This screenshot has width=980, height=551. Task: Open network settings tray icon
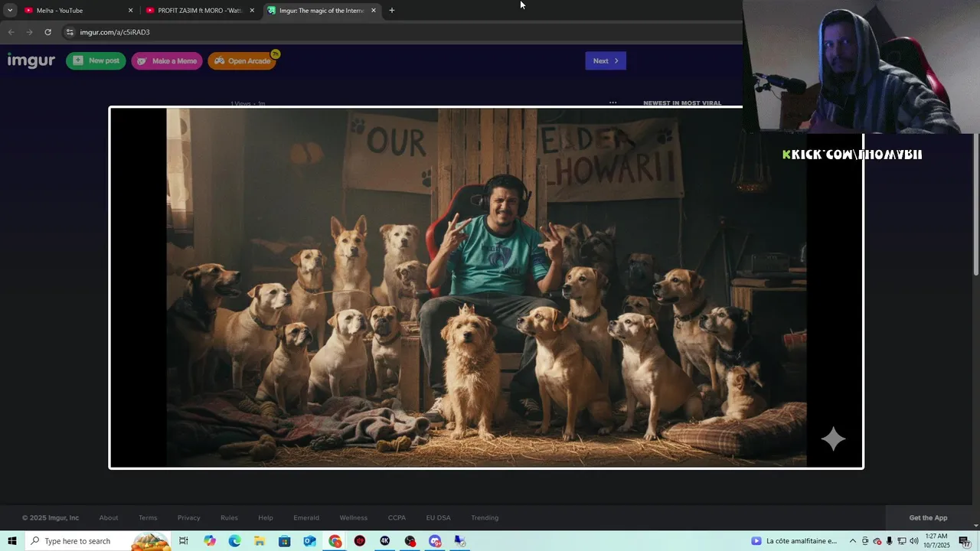tap(902, 541)
